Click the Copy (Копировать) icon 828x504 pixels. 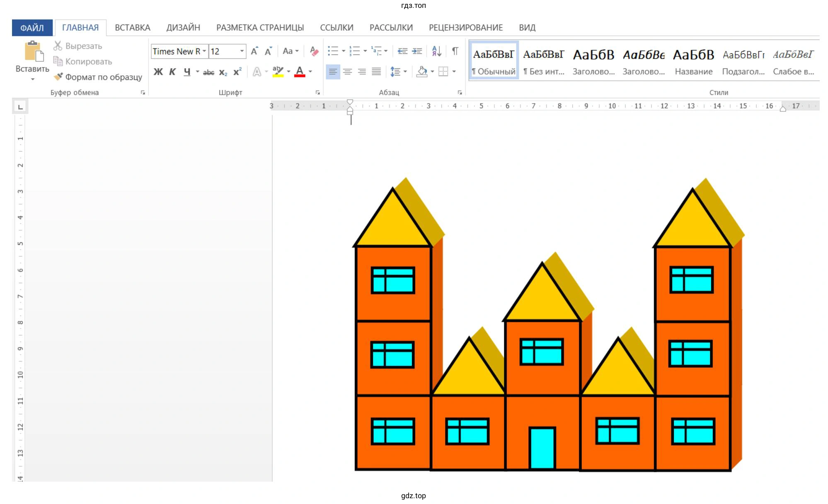[x=58, y=61]
